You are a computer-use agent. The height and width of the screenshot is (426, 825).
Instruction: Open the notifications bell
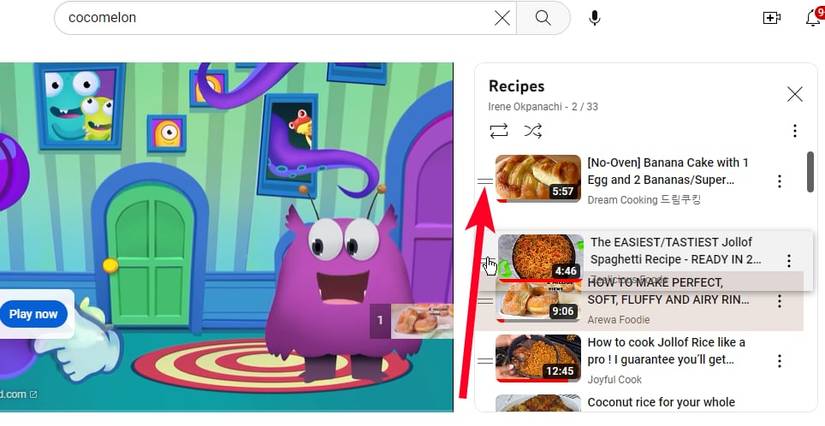pyautogui.click(x=813, y=18)
